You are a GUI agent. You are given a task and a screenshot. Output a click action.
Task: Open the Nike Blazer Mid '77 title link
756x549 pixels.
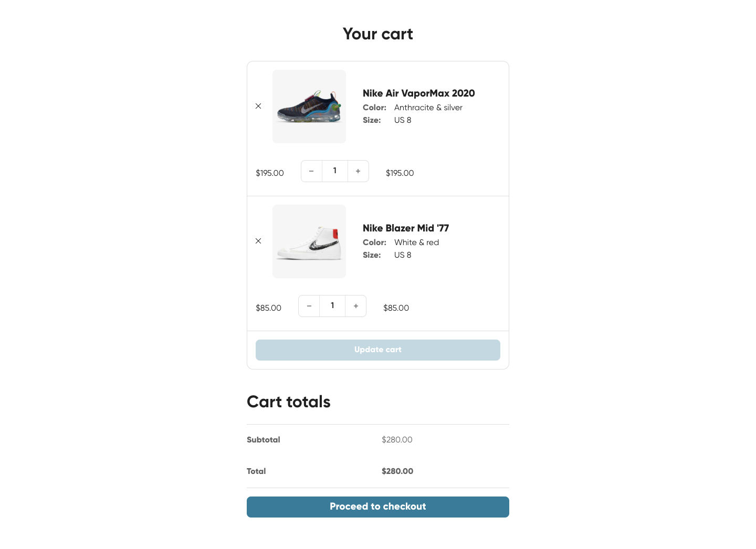[406, 228]
